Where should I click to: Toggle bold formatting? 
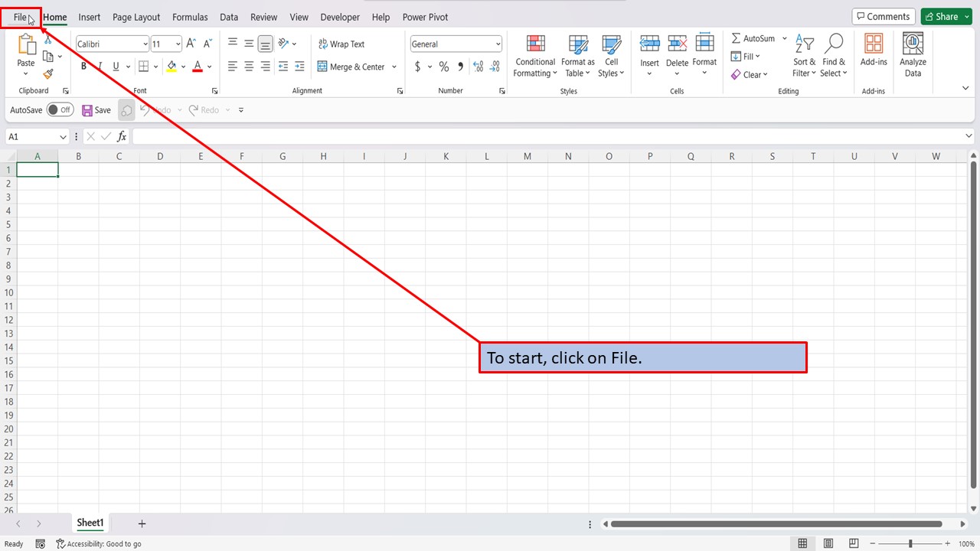point(83,67)
